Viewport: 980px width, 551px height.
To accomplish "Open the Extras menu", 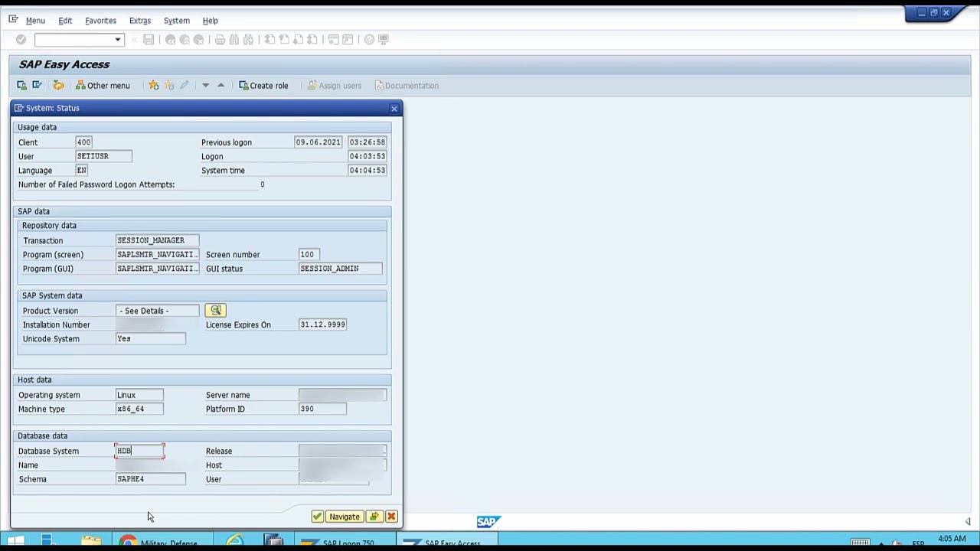I will pyautogui.click(x=140, y=21).
